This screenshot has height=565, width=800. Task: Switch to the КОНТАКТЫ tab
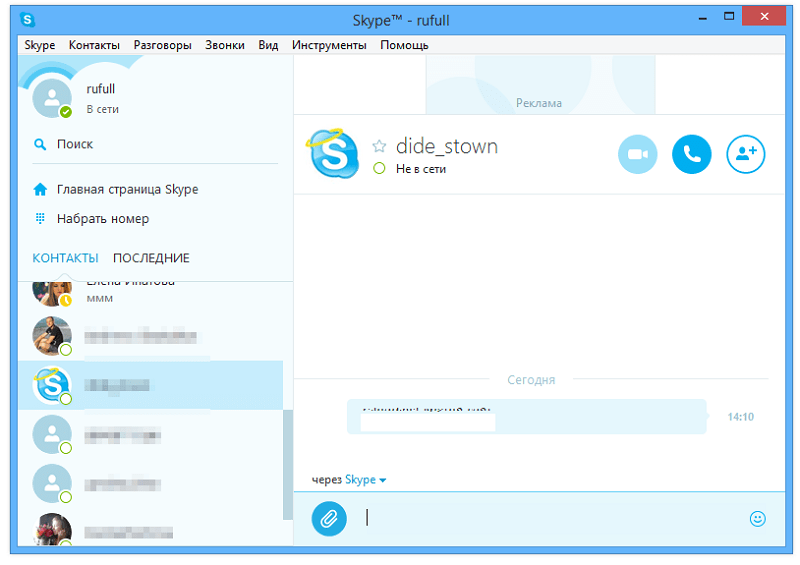pyautogui.click(x=65, y=258)
